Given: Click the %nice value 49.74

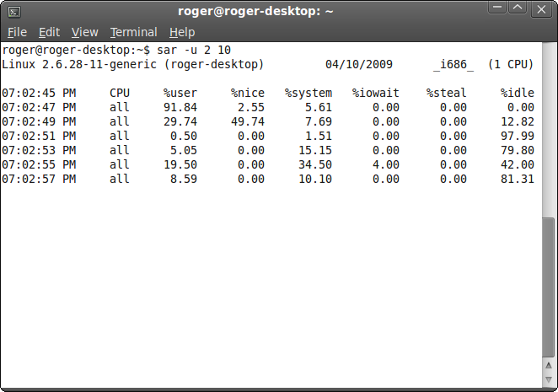Looking at the screenshot, I should pos(248,121).
